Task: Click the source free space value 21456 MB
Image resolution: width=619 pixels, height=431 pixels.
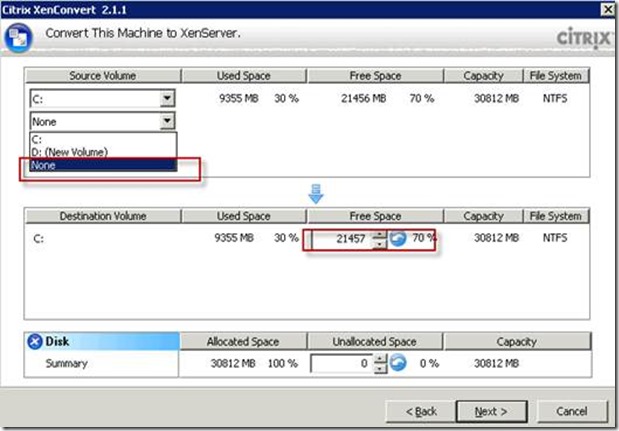Action: point(364,98)
